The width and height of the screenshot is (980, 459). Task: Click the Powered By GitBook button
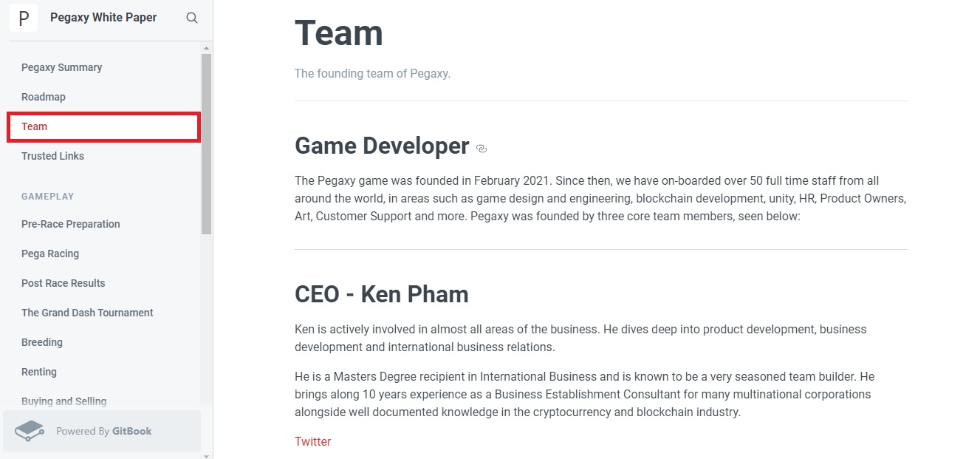click(102, 431)
